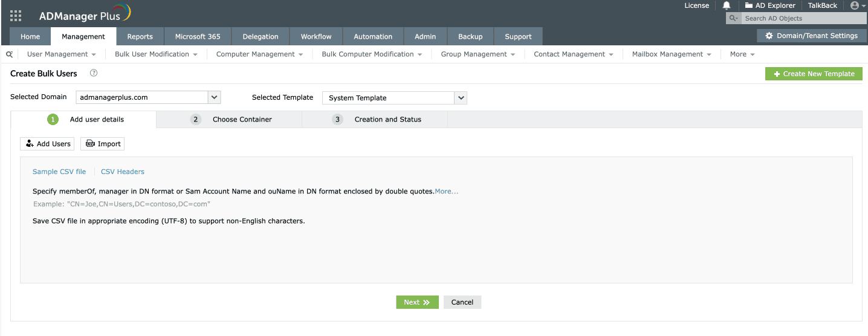Click the help question mark icon

coord(94,73)
